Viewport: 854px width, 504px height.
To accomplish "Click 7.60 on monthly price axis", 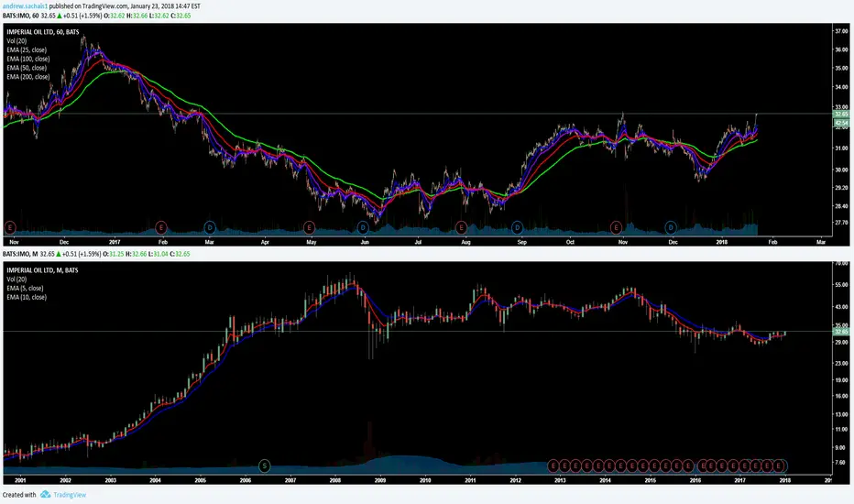I will pyautogui.click(x=840, y=463).
